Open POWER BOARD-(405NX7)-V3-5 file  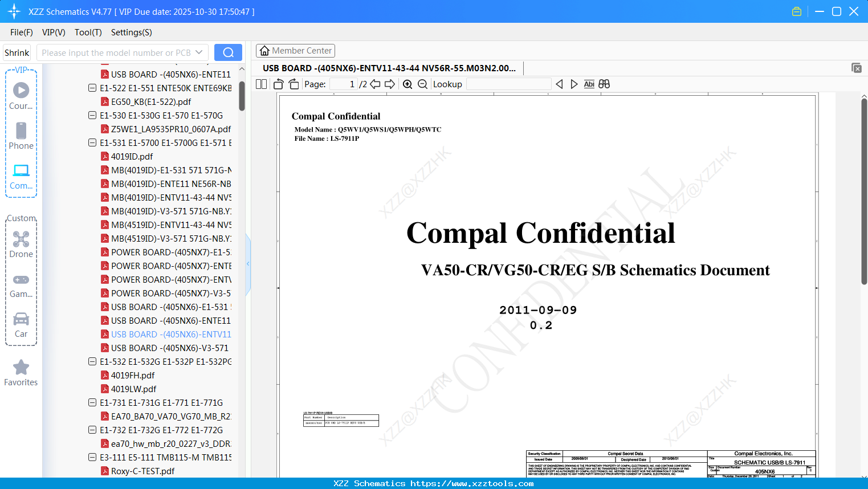click(166, 293)
